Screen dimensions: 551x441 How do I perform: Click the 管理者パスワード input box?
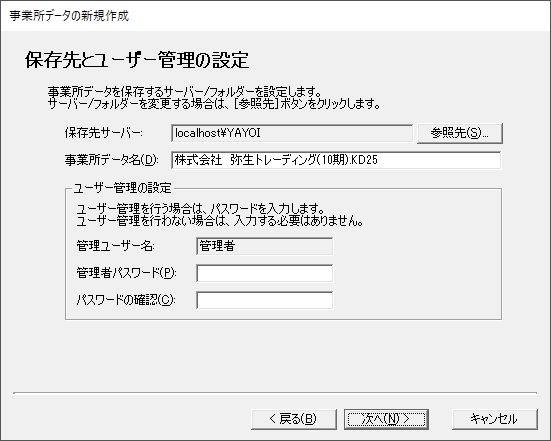point(265,273)
